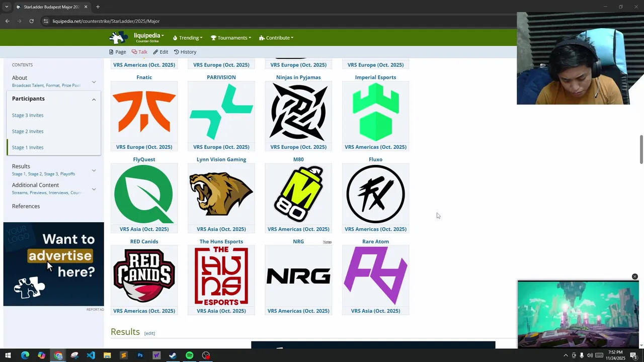Open Steam from the taskbar
This screenshot has height=362, width=644.
[173, 355]
